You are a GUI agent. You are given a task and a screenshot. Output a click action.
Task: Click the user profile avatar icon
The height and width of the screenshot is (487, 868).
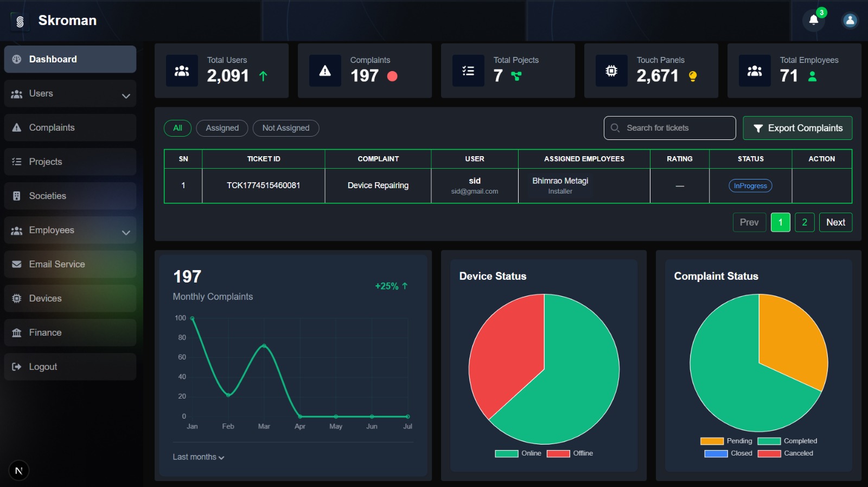(850, 20)
